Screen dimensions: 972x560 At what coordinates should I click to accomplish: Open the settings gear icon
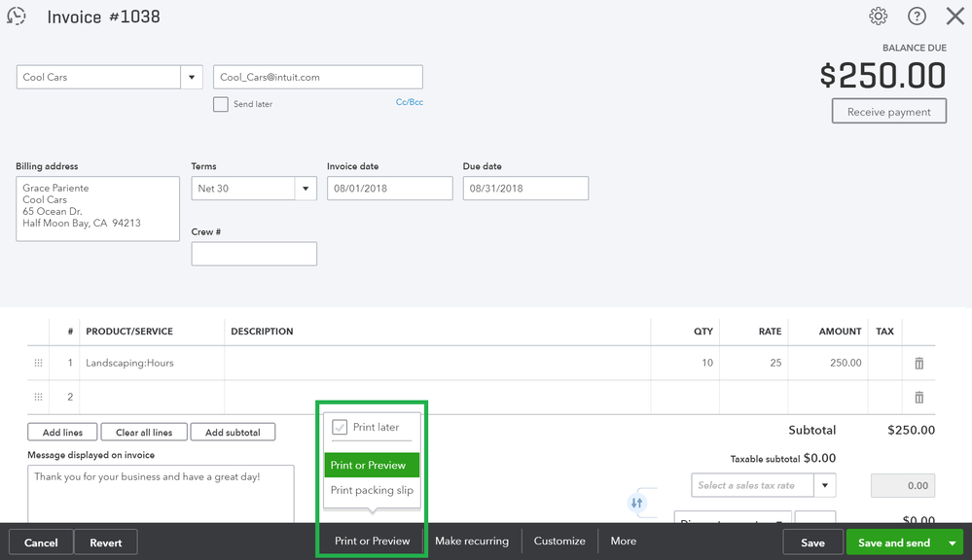[879, 17]
